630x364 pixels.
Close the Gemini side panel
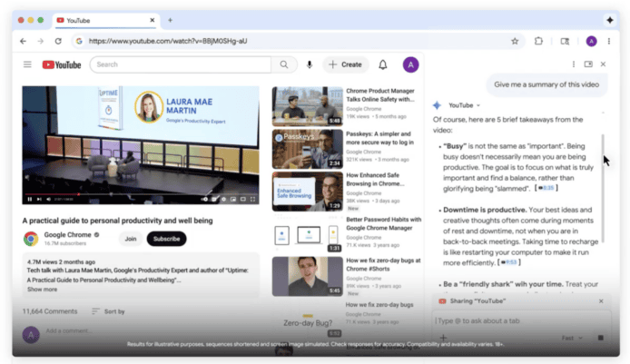tap(603, 64)
